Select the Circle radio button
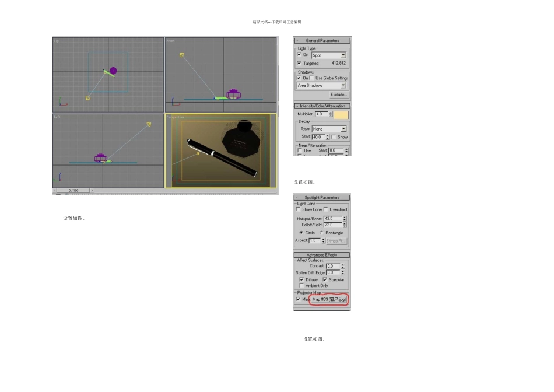Image resolution: width=554 pixels, height=392 pixels. tap(301, 233)
